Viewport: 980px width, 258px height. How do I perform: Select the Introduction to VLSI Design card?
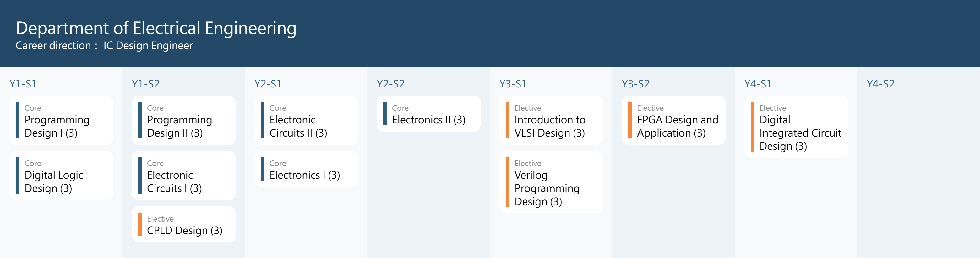(x=551, y=121)
